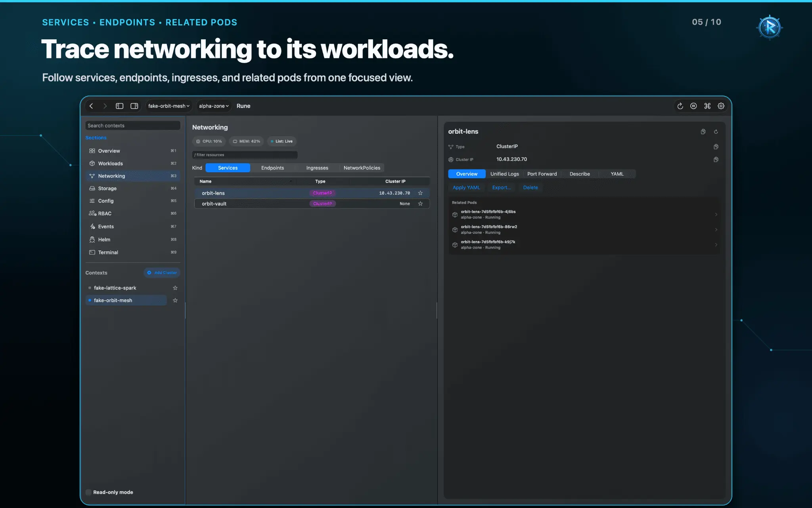
Task: Select the fake-lattice-spark context
Action: 126,288
